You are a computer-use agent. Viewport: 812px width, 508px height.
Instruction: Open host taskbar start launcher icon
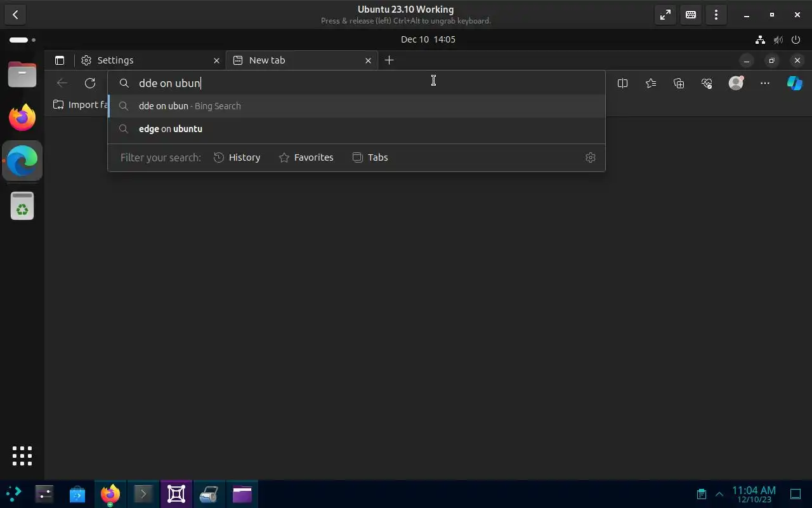click(x=13, y=493)
